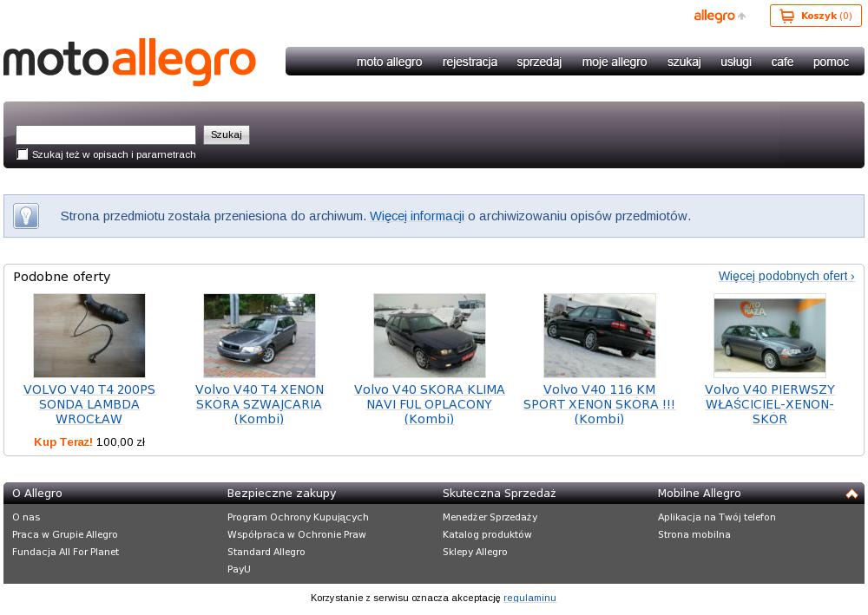Open Volvo V40 SKORA KLIMA NAVI link
Screen dimensions: 868x615
tap(430, 404)
